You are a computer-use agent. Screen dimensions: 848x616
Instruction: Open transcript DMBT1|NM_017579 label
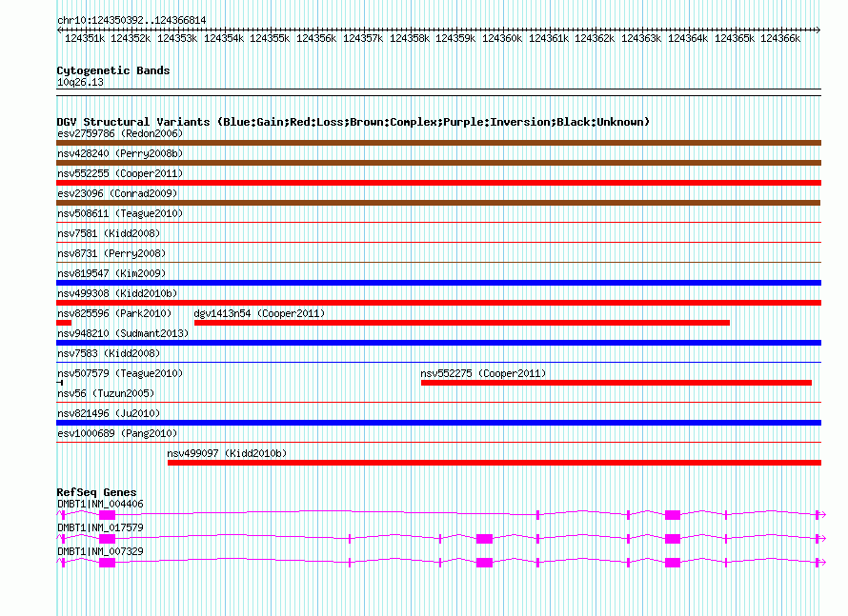tap(100, 527)
